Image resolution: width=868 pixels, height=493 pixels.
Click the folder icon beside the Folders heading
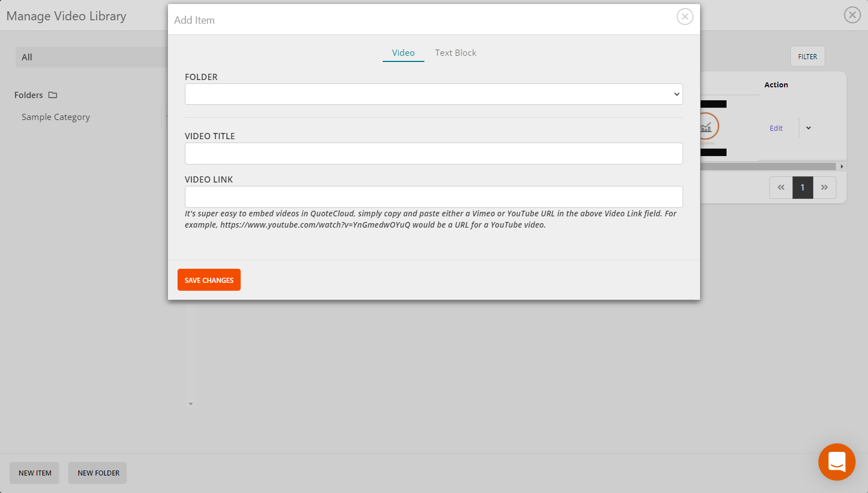point(52,95)
